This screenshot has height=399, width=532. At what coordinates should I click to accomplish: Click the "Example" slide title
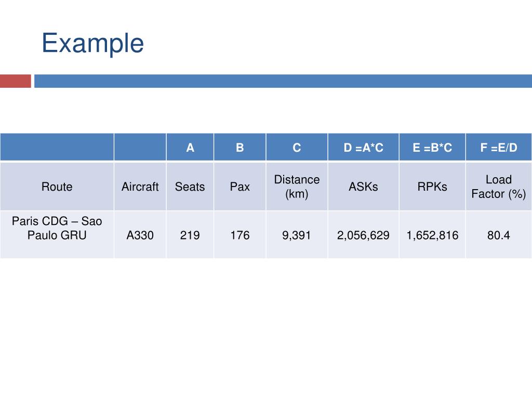pyautogui.click(x=92, y=43)
